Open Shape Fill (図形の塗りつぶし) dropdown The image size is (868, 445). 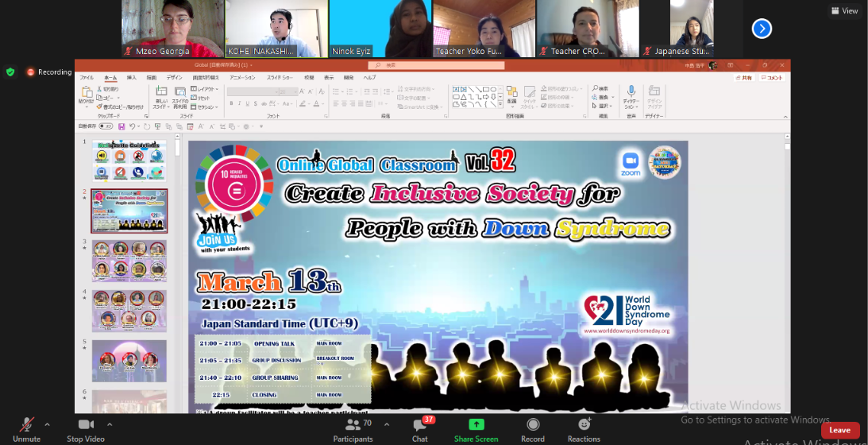pos(561,89)
